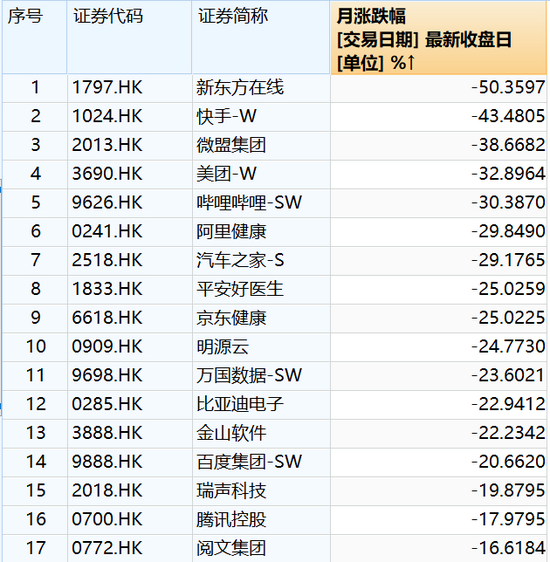Select code 3888.HK for 金山软件
Screen dimensions: 550x562
coord(107,433)
